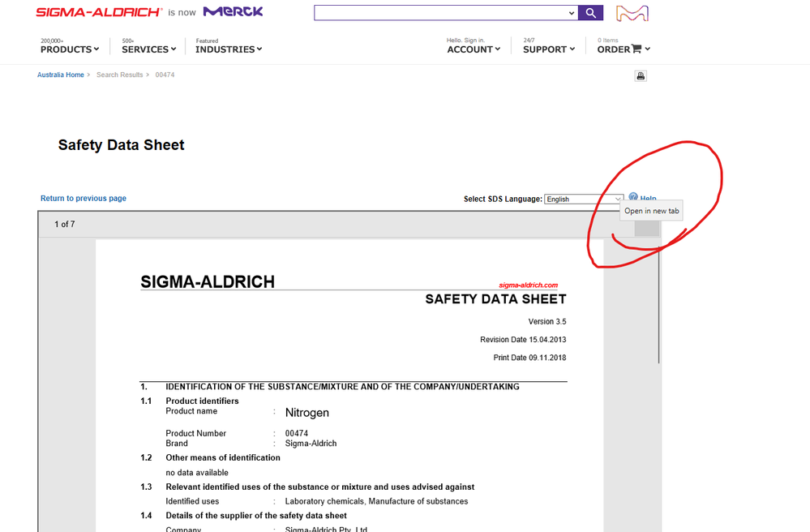Screen dimensions: 810x532
Task: Click the Return to previous page link
Action: 83,197
